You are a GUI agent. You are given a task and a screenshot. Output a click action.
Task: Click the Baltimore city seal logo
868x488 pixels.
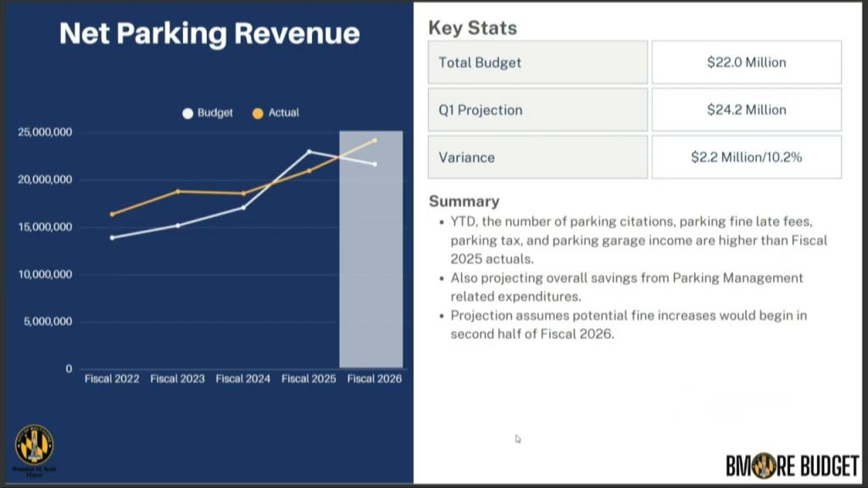(34, 445)
